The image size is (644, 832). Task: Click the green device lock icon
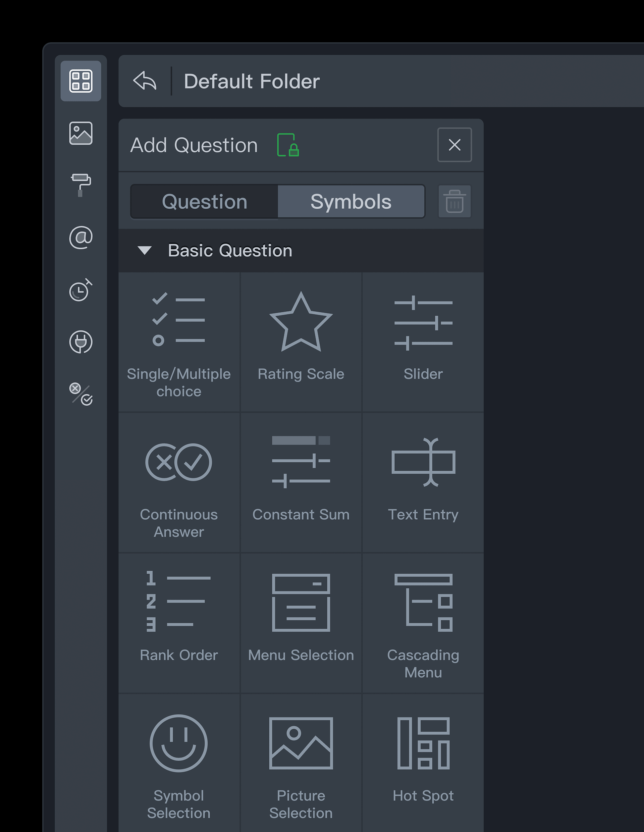(x=288, y=145)
